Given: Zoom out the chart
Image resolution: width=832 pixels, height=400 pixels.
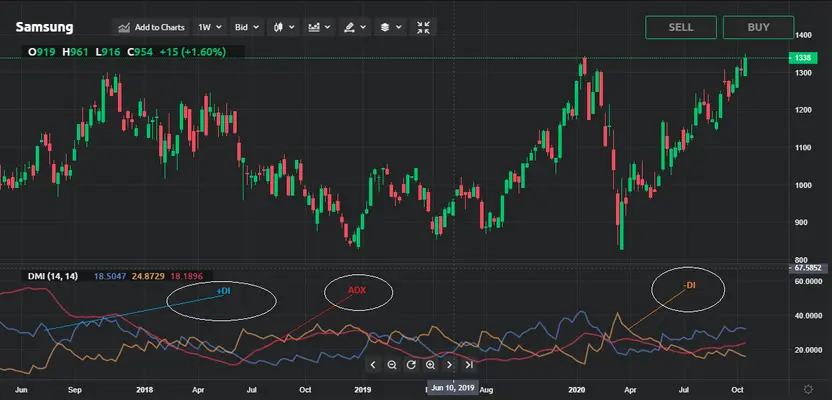Looking at the screenshot, I should click(x=392, y=365).
